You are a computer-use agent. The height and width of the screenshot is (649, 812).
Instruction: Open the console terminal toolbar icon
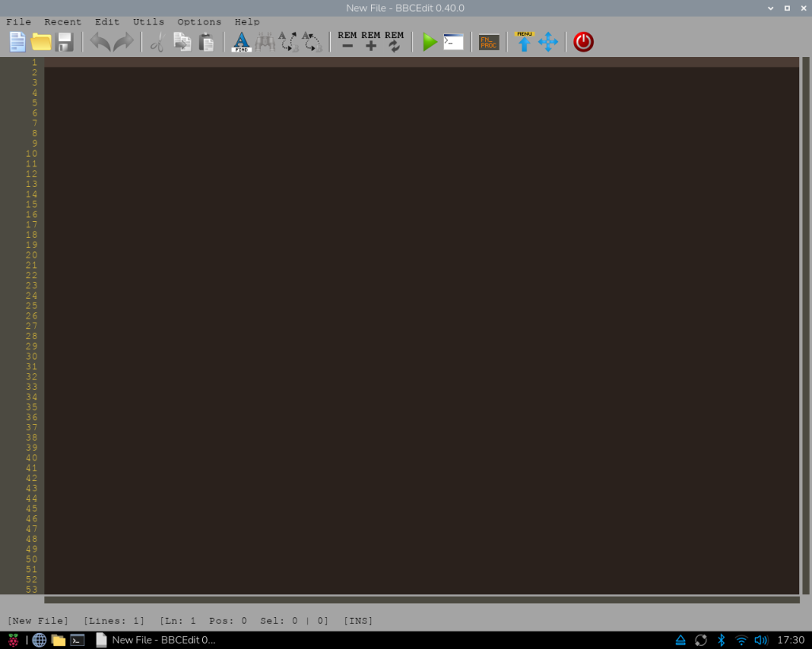(x=454, y=42)
